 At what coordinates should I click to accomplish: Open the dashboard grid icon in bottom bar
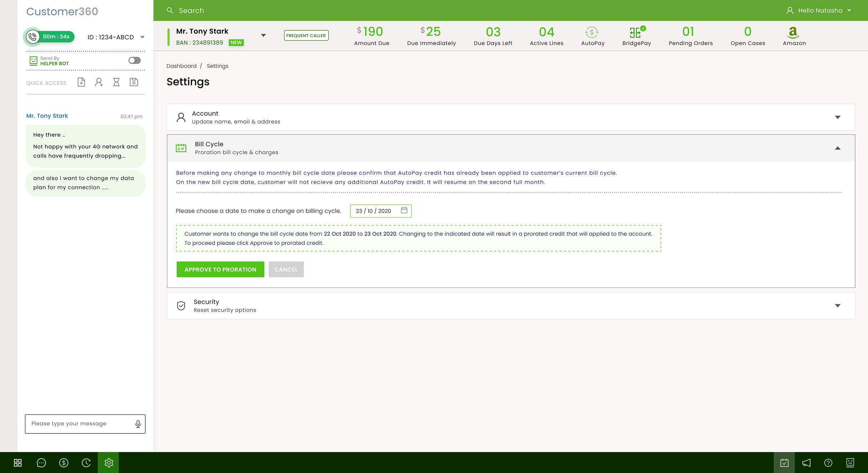pos(18,463)
